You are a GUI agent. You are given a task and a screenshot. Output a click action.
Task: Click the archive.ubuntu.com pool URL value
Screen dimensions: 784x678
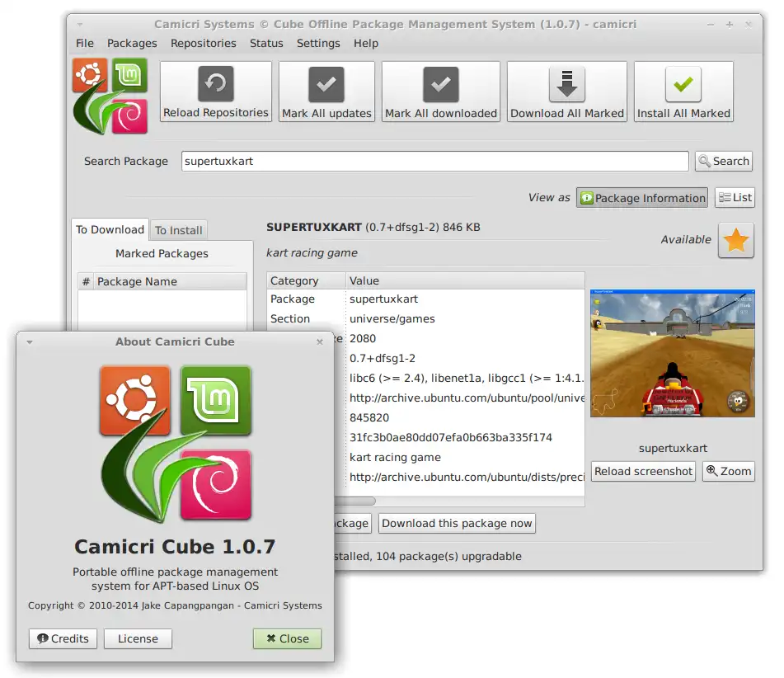(x=467, y=398)
